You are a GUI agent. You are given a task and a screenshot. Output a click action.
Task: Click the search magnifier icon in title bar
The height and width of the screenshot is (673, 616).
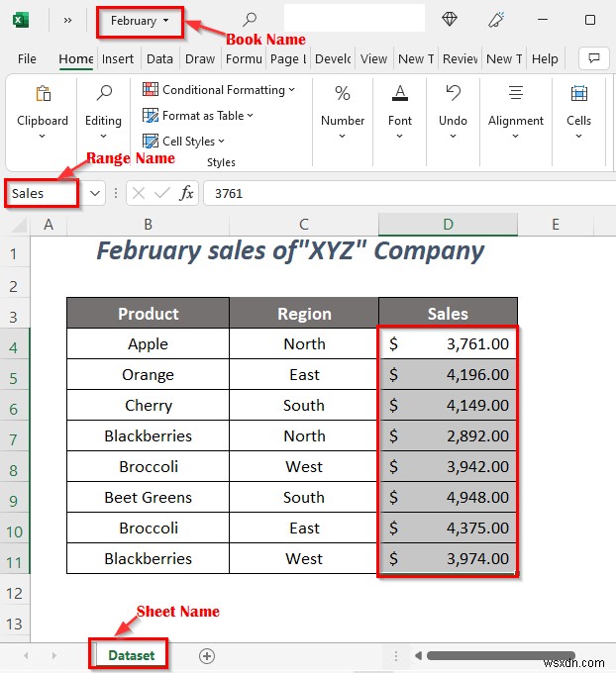point(250,20)
